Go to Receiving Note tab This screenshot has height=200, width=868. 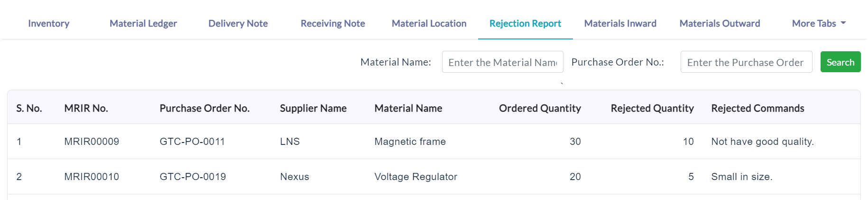click(333, 23)
